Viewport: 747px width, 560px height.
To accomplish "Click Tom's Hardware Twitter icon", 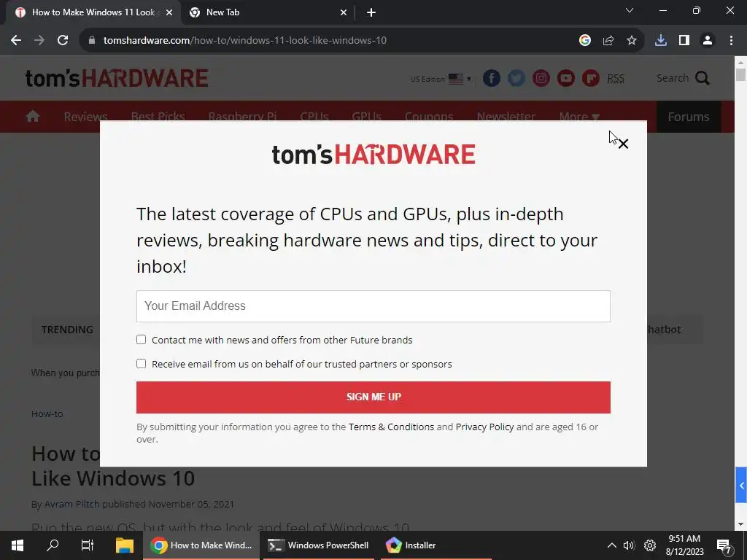I will 516,78.
